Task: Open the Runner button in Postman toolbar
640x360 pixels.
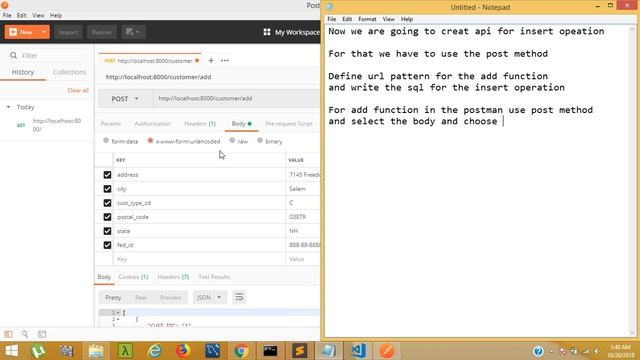Action: [x=102, y=32]
